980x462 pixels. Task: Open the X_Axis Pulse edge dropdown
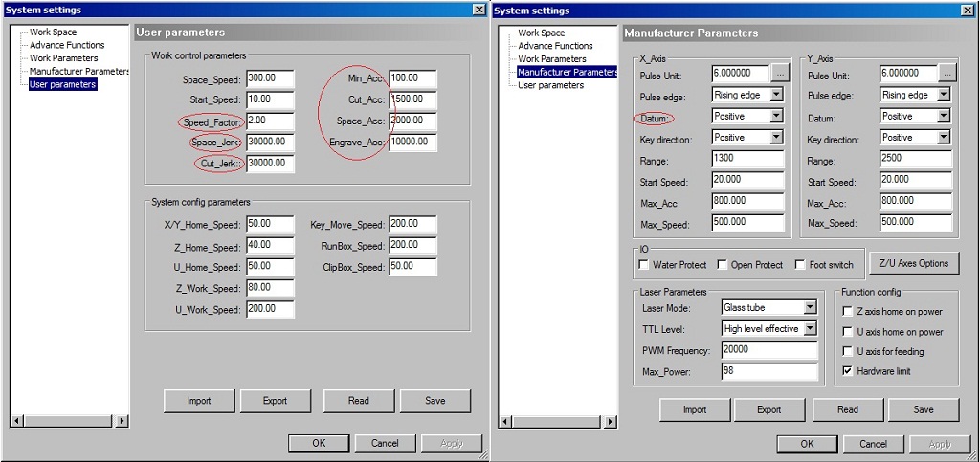(776, 95)
